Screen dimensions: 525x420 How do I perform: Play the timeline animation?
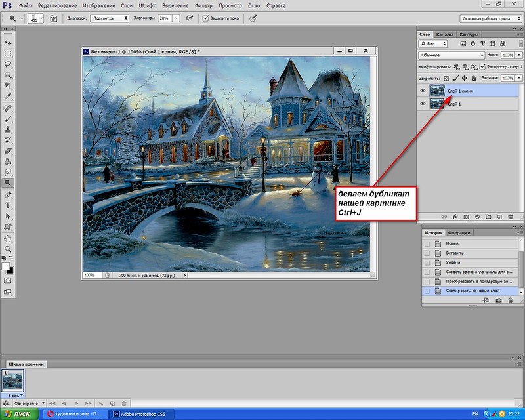[x=76, y=403]
